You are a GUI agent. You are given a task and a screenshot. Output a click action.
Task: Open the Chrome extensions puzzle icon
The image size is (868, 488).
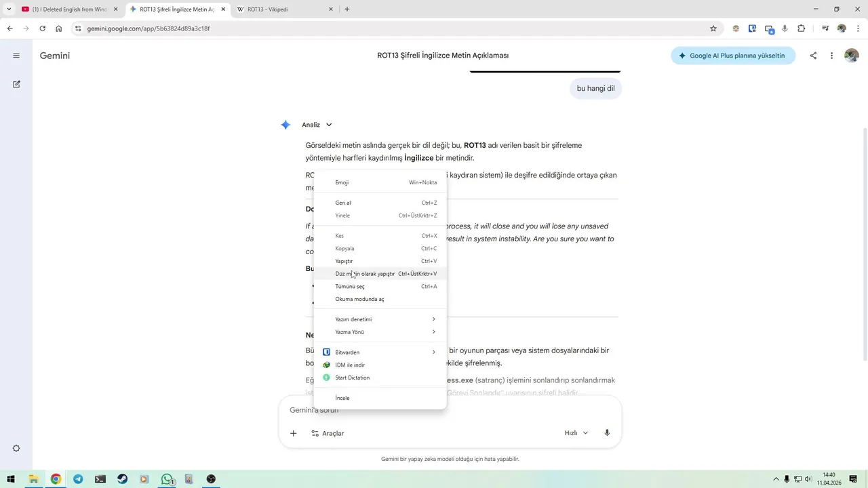tap(802, 28)
